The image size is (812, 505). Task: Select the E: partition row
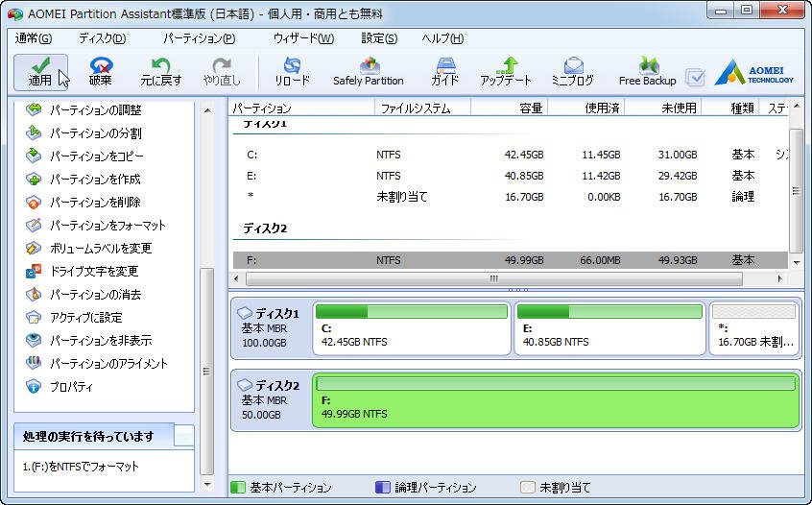(510, 176)
